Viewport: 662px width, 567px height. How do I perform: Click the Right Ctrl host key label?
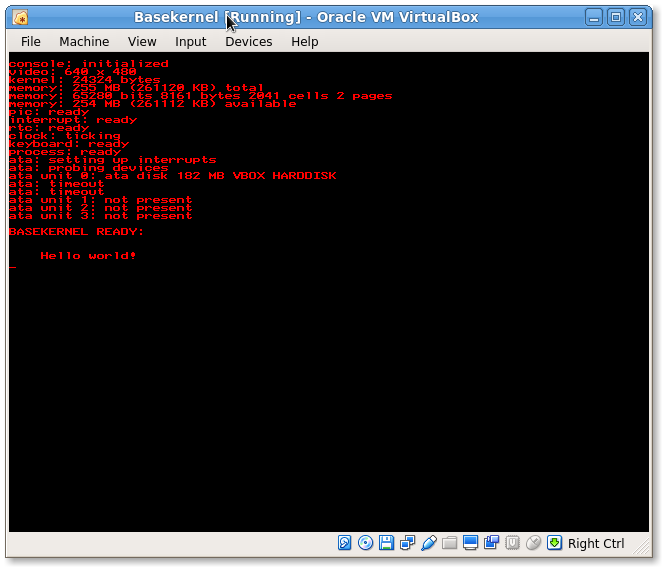click(596, 543)
